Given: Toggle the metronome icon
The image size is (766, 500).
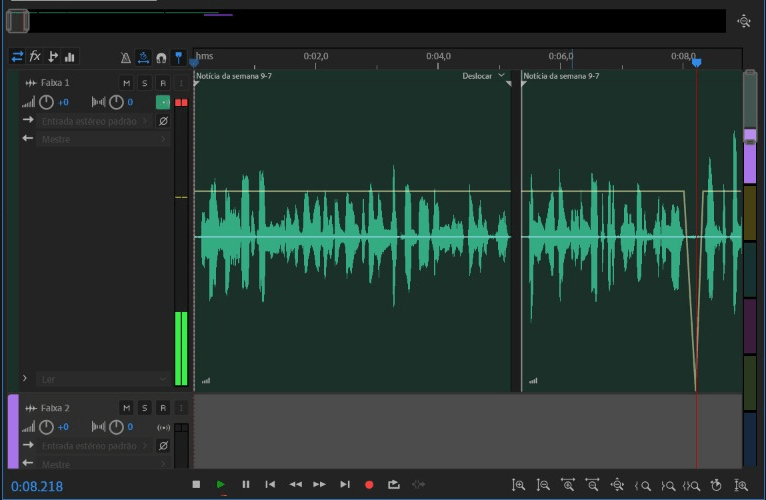Looking at the screenshot, I should pyautogui.click(x=126, y=58).
